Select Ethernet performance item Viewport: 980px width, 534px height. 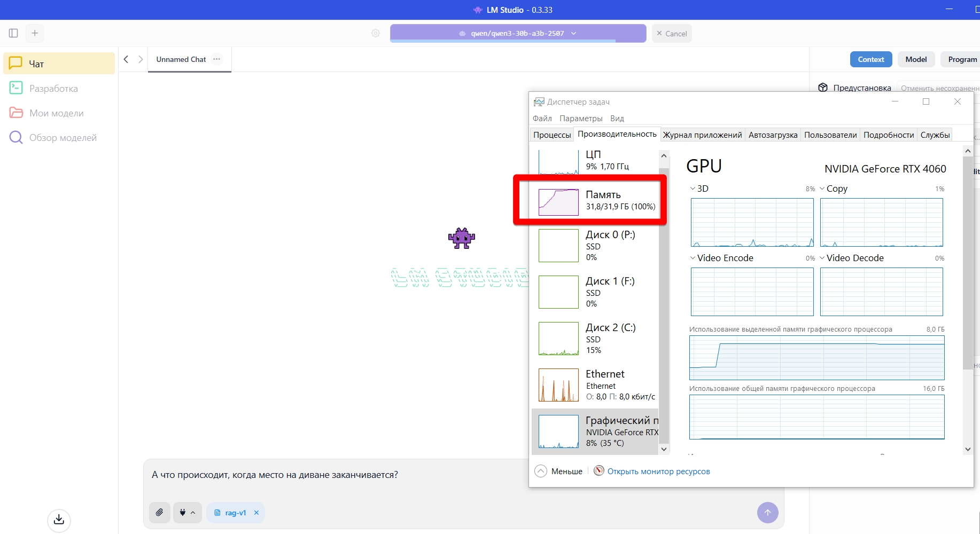[x=595, y=385]
